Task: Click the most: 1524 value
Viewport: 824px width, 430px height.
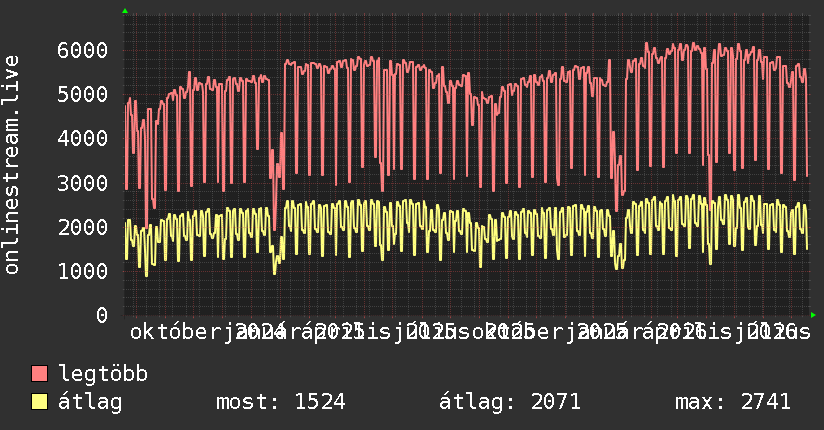Action: coord(281,402)
